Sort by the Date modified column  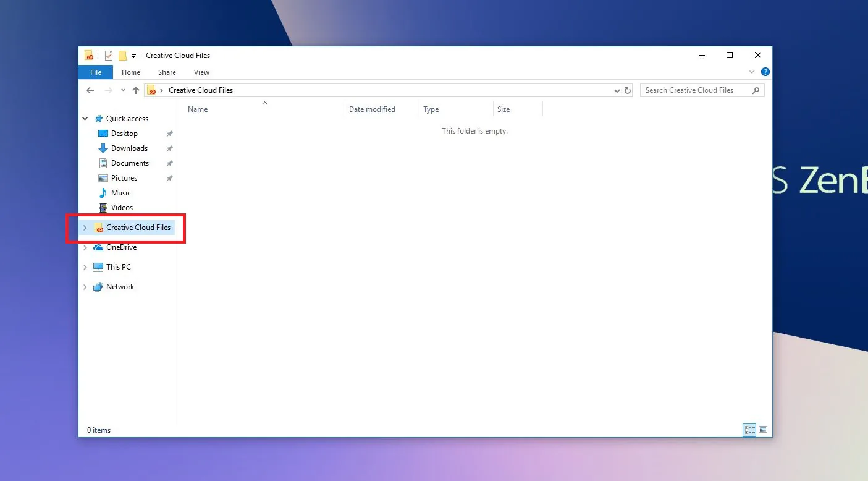tap(372, 109)
